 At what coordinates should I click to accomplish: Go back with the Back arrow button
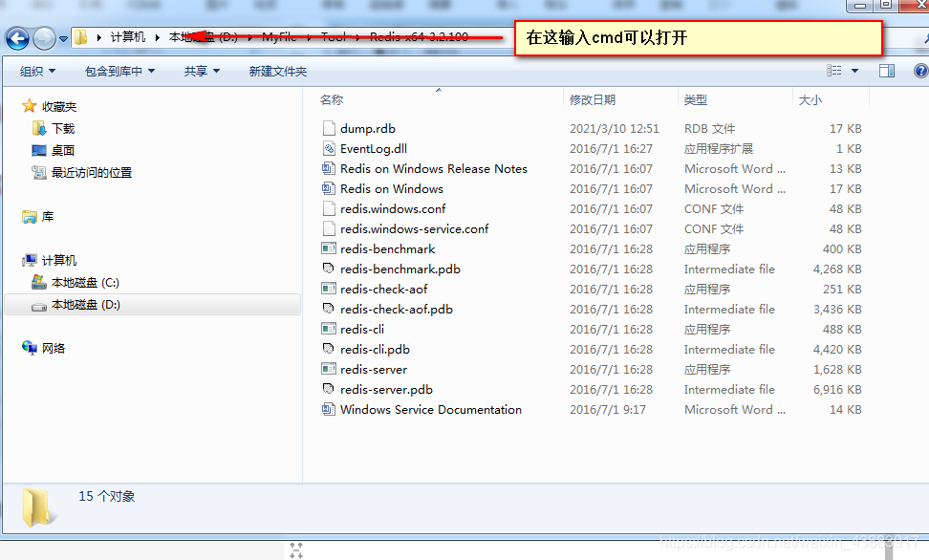tap(17, 38)
